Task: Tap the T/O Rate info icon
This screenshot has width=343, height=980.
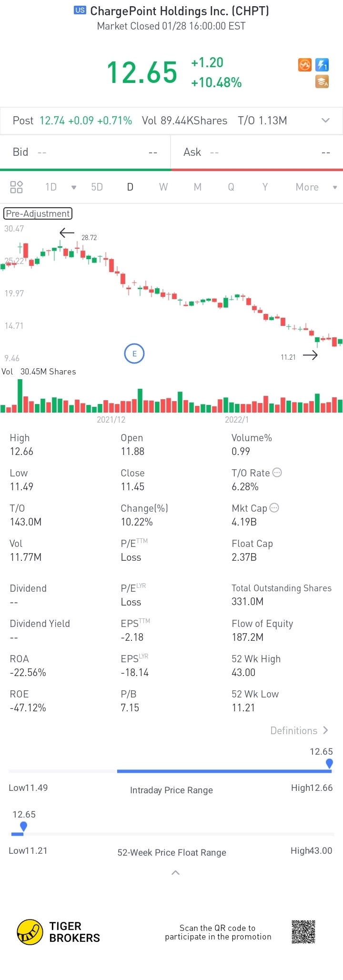Action: pyautogui.click(x=277, y=473)
